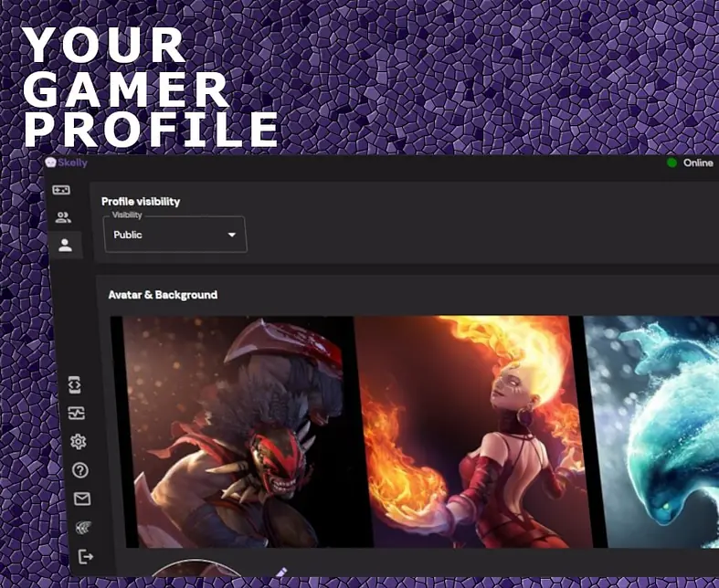Screen dimensions: 719x588
Task: Select the profile person icon in sidebar
Action: coord(65,246)
